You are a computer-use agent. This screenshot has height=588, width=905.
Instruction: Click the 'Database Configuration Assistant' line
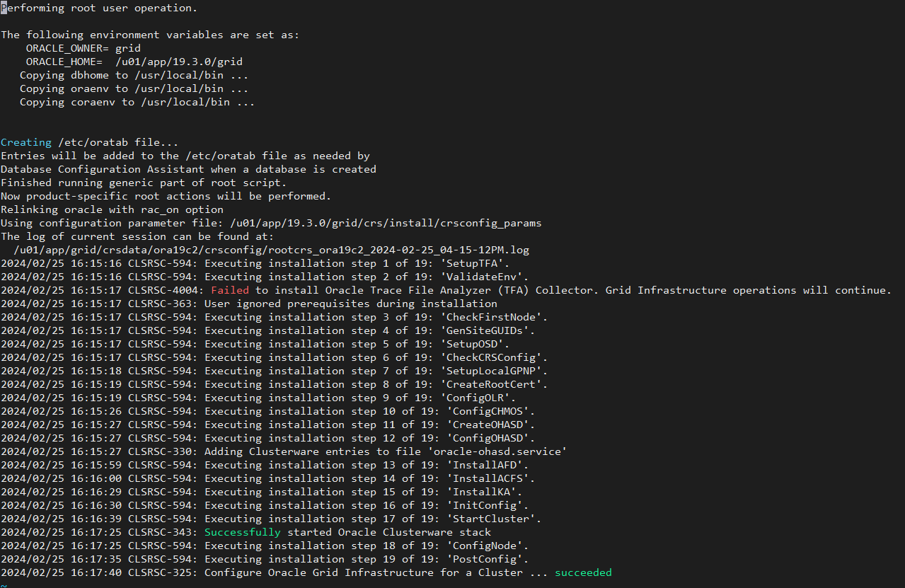pos(188,169)
